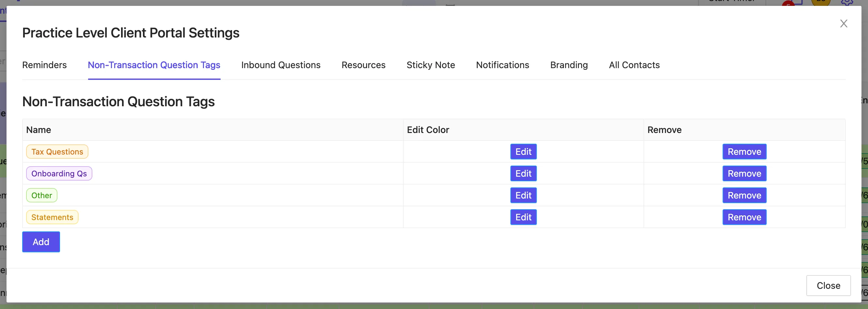Click the Practice Level Client Portal Settings title
Screen dimensions: 868x309
coord(131,33)
